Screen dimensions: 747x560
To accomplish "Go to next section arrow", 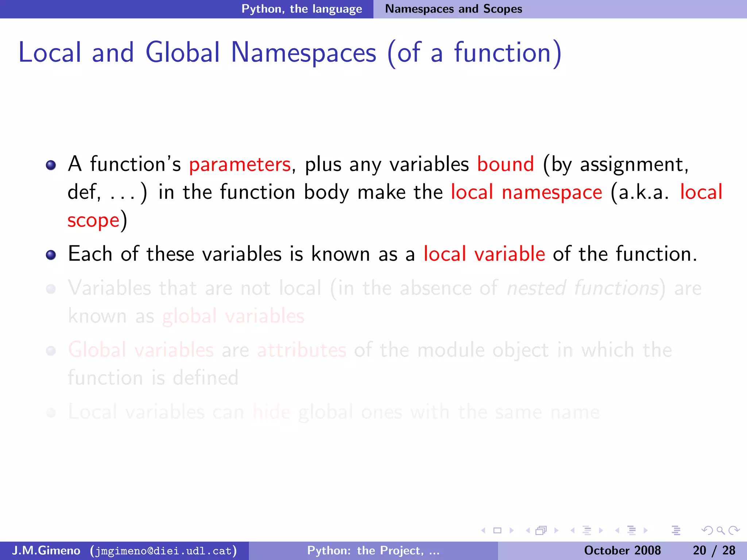I will point(646,530).
